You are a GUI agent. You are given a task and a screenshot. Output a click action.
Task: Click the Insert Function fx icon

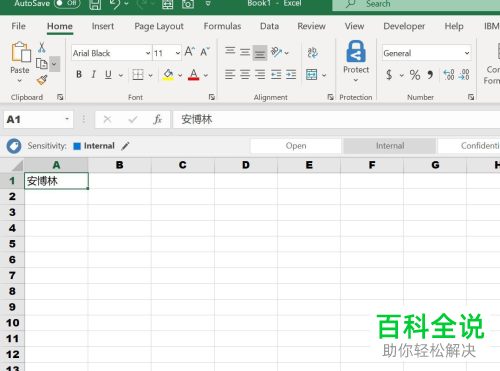point(157,119)
